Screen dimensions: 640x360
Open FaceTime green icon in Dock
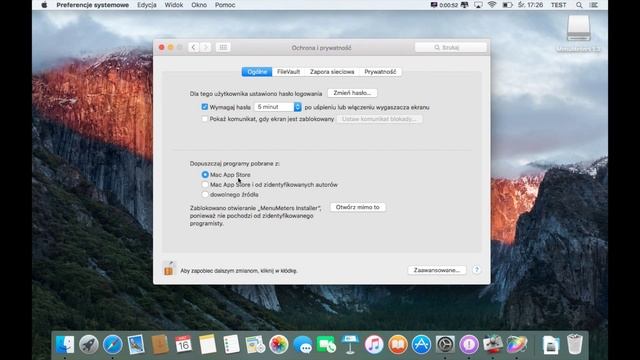pos(326,344)
